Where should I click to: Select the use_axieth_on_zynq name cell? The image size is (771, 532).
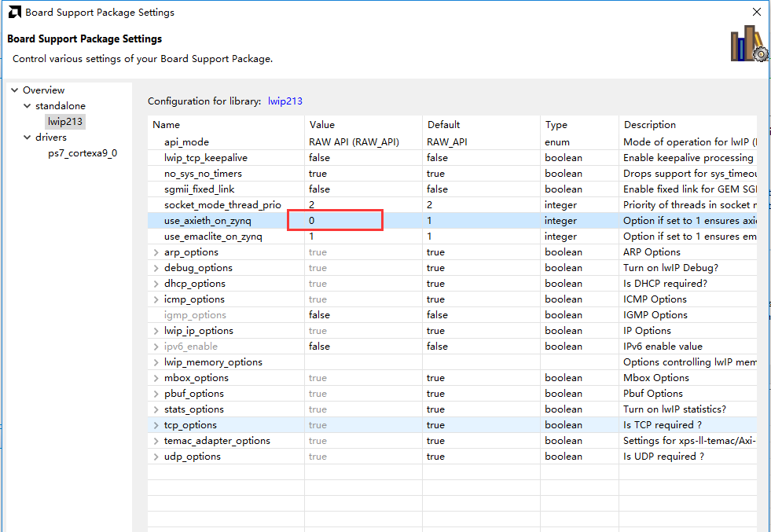click(x=207, y=221)
